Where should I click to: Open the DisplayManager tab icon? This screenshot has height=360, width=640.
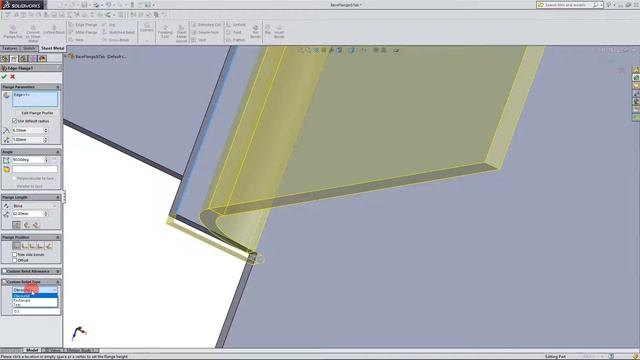point(42,59)
